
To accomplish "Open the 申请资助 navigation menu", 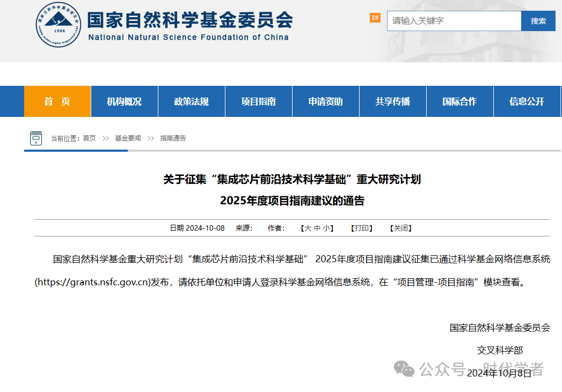I will pyautogui.click(x=325, y=101).
